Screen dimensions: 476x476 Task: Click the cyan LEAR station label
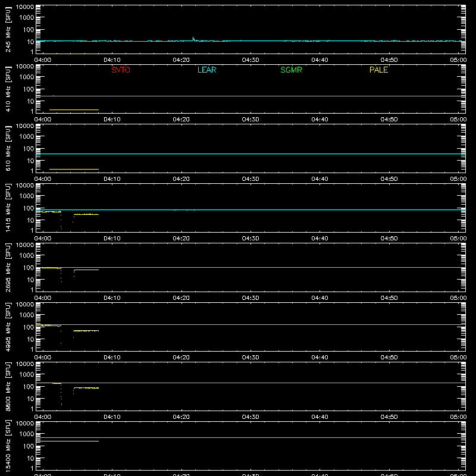(206, 70)
